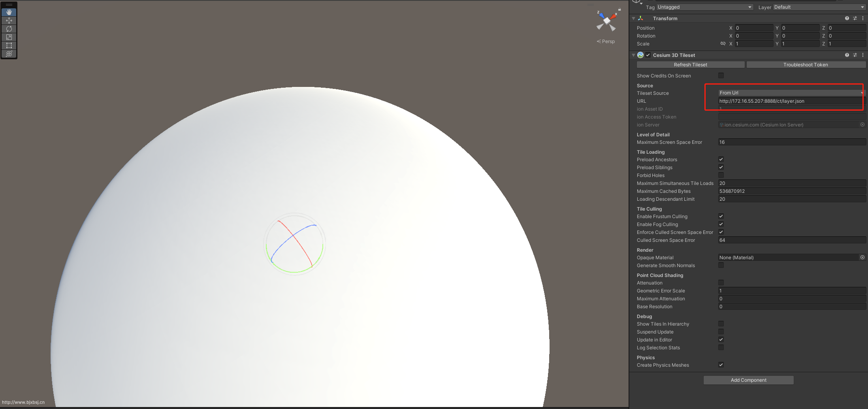Screen dimensions: 868x409
Task: Toggle Create Physics Meshes checkbox
Action: 721,365
